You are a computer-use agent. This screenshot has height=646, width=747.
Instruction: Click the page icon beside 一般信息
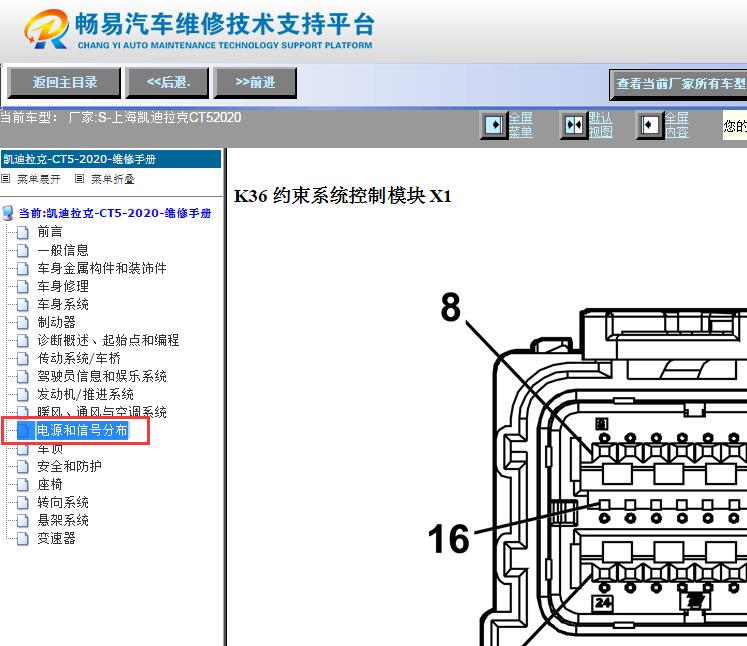click(23, 251)
